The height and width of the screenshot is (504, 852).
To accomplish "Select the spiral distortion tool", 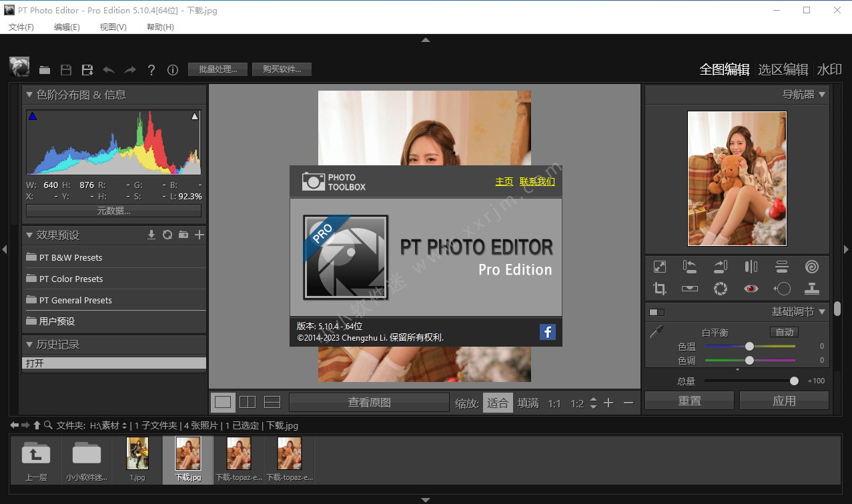I will click(812, 267).
